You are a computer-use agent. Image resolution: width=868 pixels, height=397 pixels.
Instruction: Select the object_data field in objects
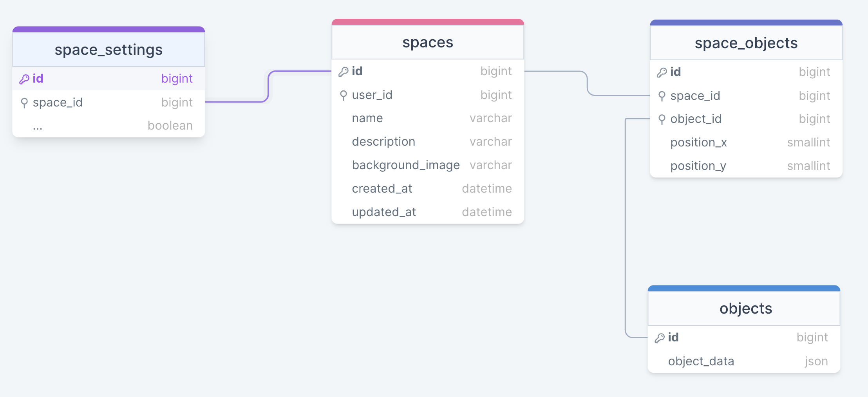(744, 361)
